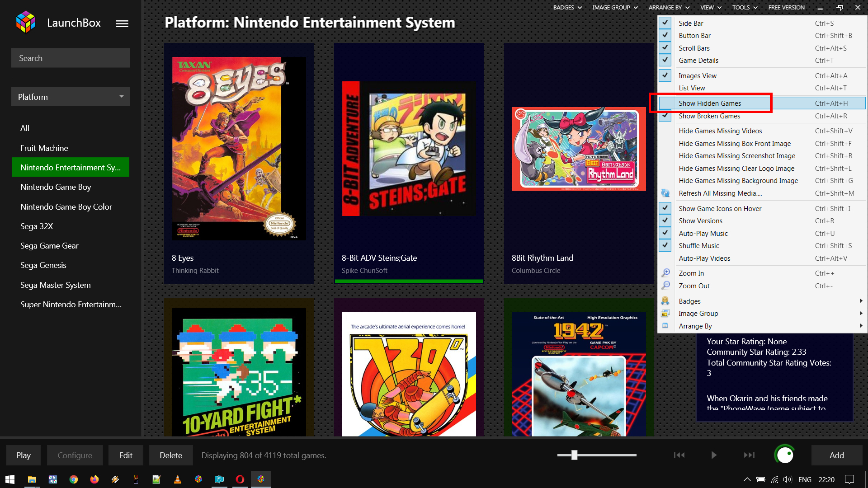Screen dimensions: 868x488
Task: Choose Hide Games Missing Screenshot Image
Action: click(x=762, y=156)
